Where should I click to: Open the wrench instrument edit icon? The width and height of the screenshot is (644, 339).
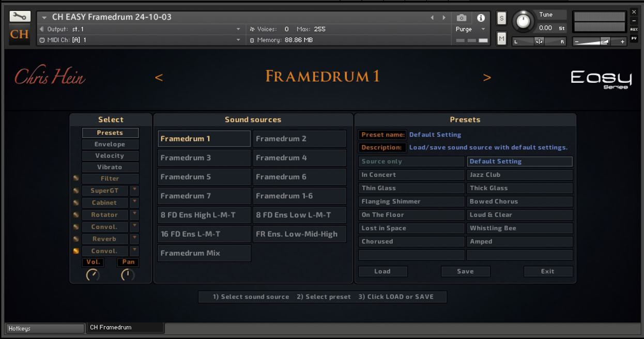(20, 17)
